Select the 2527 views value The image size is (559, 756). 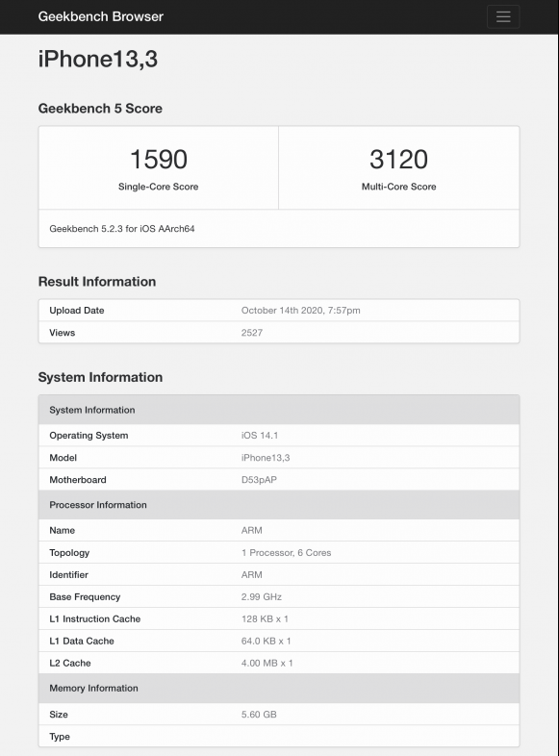pos(252,333)
